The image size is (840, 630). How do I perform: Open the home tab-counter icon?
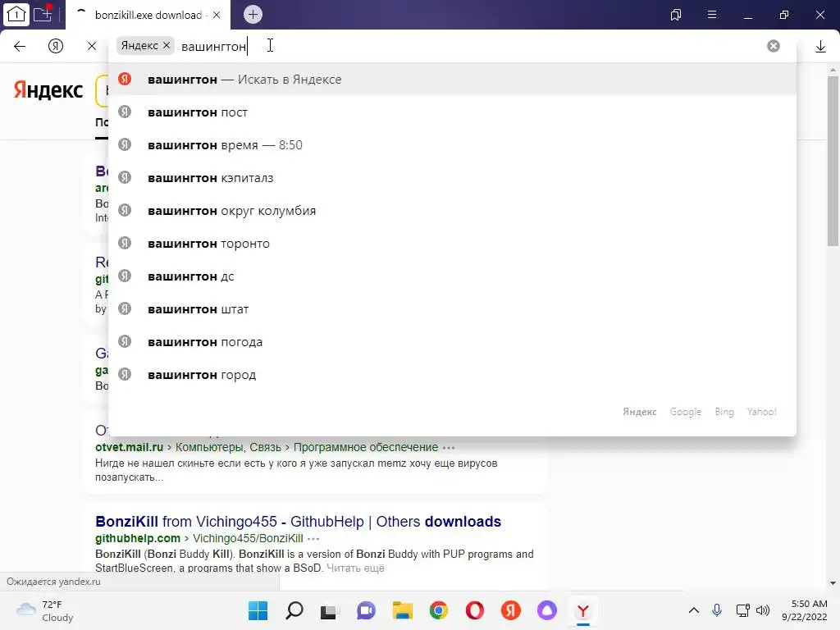click(x=16, y=15)
